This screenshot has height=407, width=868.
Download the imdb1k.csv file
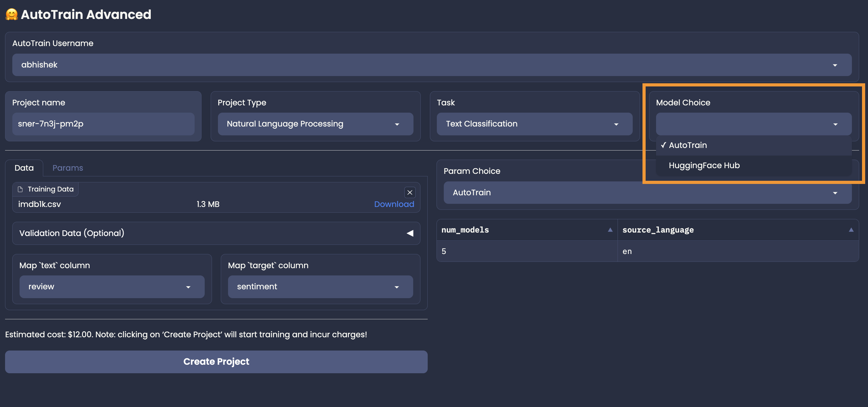click(x=394, y=204)
